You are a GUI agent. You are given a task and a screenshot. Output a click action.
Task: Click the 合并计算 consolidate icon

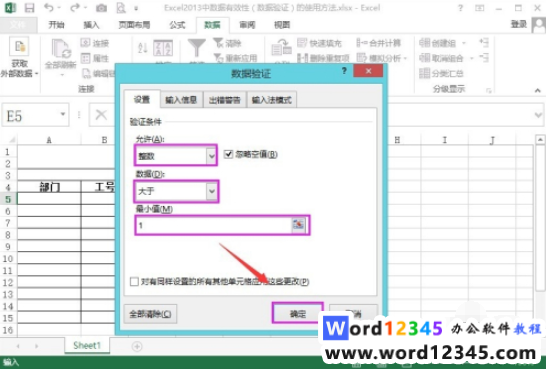[362, 43]
